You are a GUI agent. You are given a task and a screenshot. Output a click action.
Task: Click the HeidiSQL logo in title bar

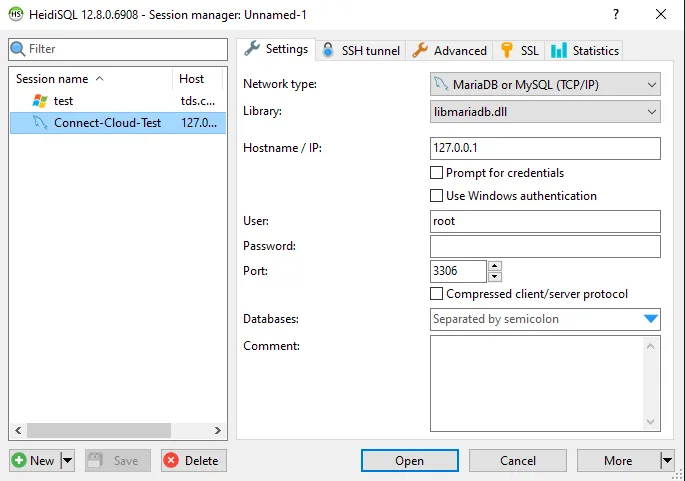coord(15,14)
